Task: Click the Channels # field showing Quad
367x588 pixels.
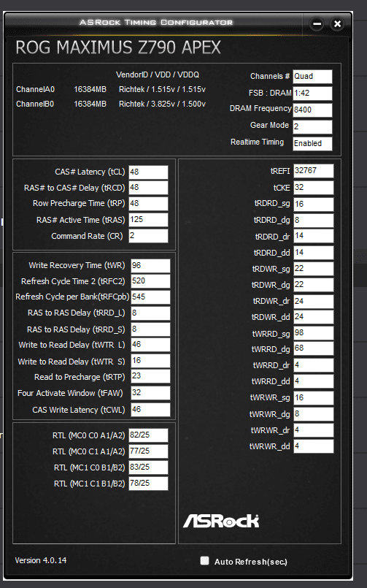Action: tap(312, 77)
